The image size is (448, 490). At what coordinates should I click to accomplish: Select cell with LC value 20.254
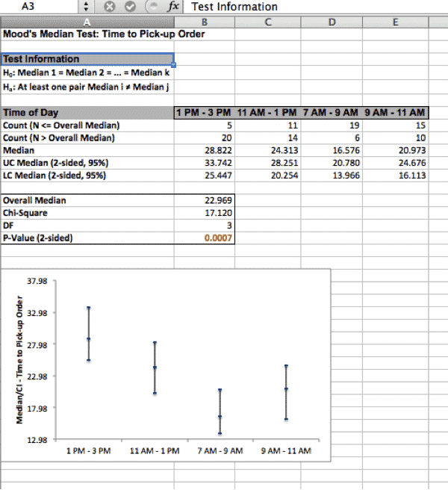[268, 176]
